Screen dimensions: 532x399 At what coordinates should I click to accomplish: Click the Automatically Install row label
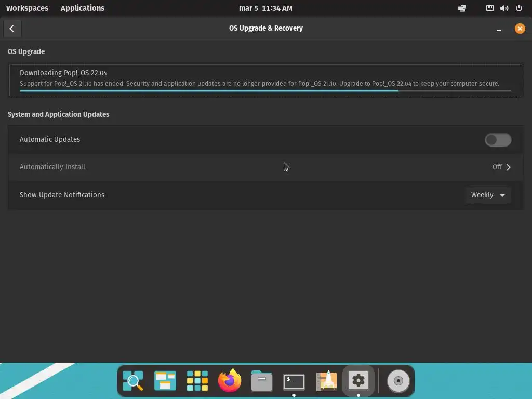52,167
